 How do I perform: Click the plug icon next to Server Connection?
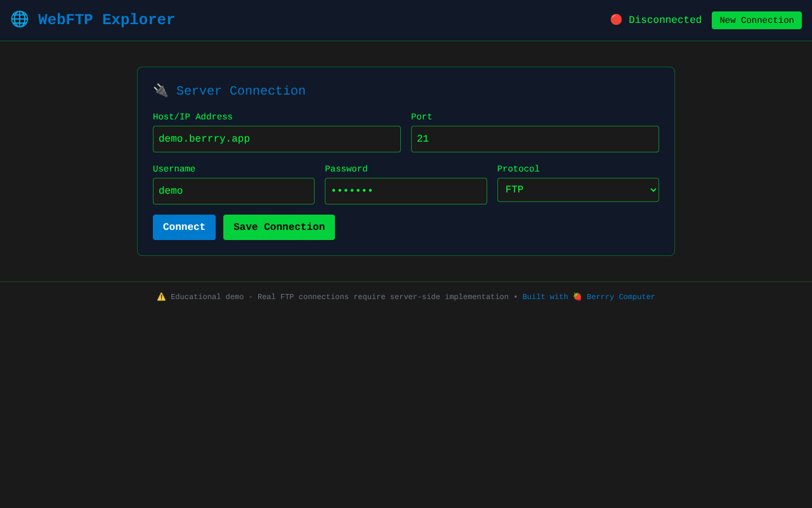tap(160, 90)
